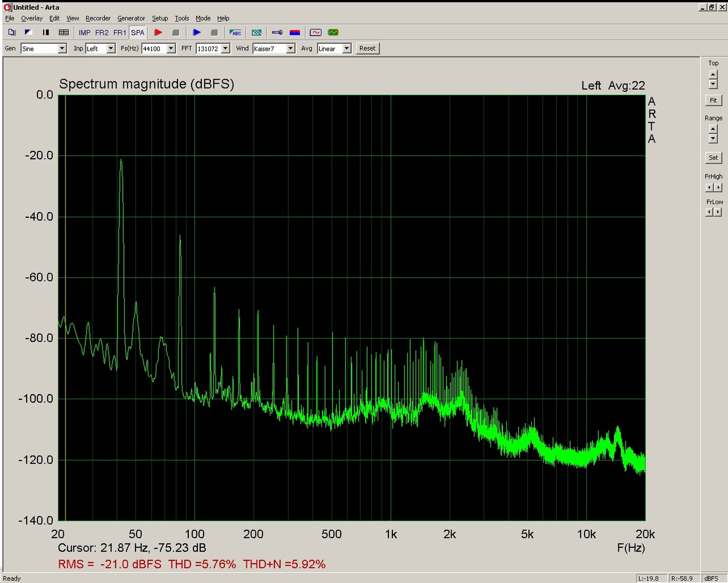Open the Overlay menu
The image size is (728, 583).
click(x=32, y=18)
